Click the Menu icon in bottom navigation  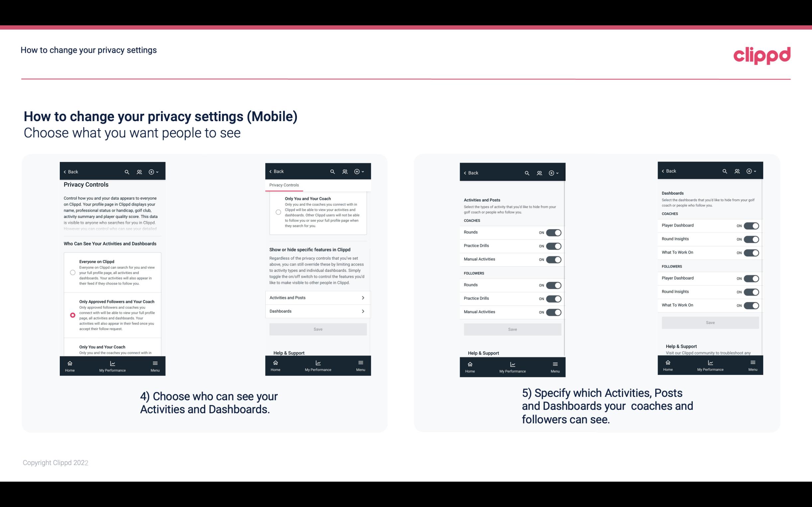click(155, 363)
